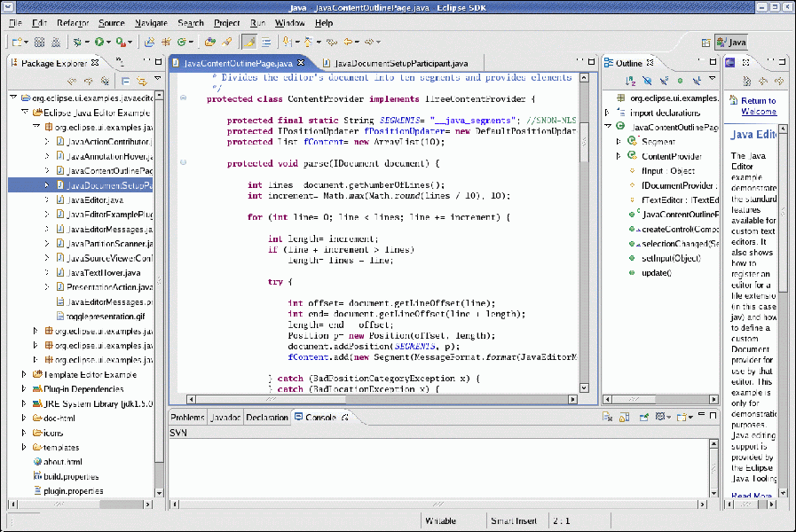Toggle Scroll Lock in Console view

click(x=625, y=417)
